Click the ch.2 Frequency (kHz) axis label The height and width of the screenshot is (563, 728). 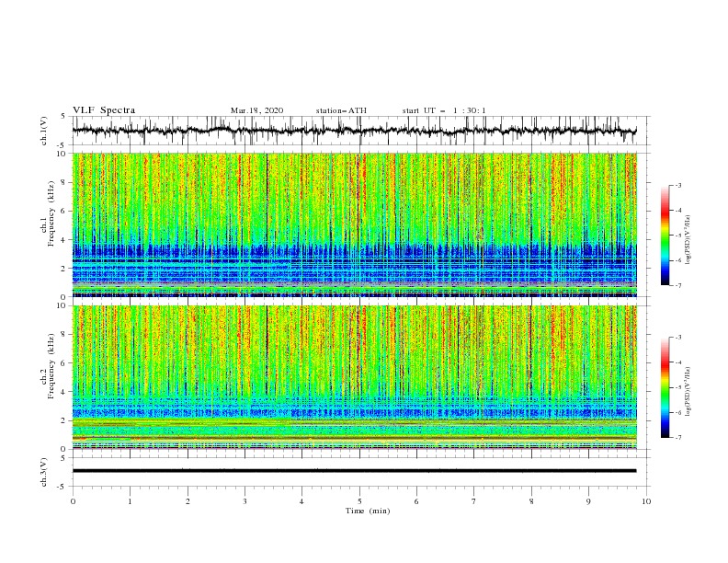(48, 366)
